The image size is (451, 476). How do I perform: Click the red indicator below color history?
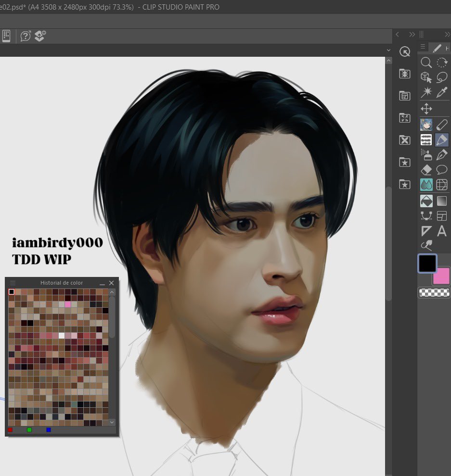pos(10,430)
